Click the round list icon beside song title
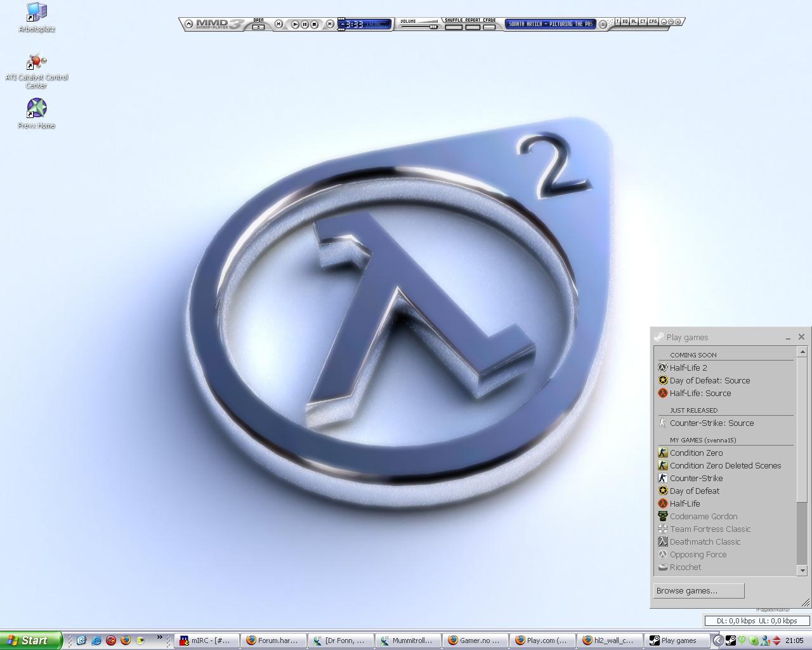Screen dimensions: 812x650 603,24
